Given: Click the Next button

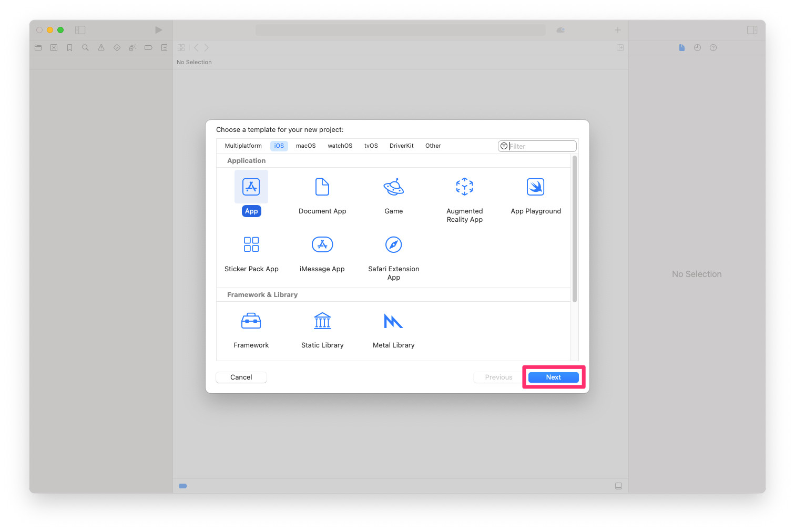Looking at the screenshot, I should click(554, 377).
